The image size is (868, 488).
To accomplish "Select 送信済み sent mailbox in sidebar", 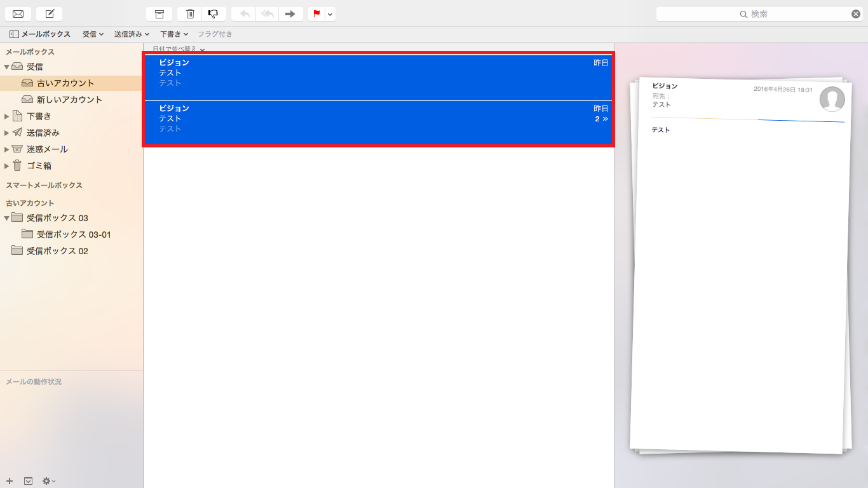I will [x=43, y=133].
